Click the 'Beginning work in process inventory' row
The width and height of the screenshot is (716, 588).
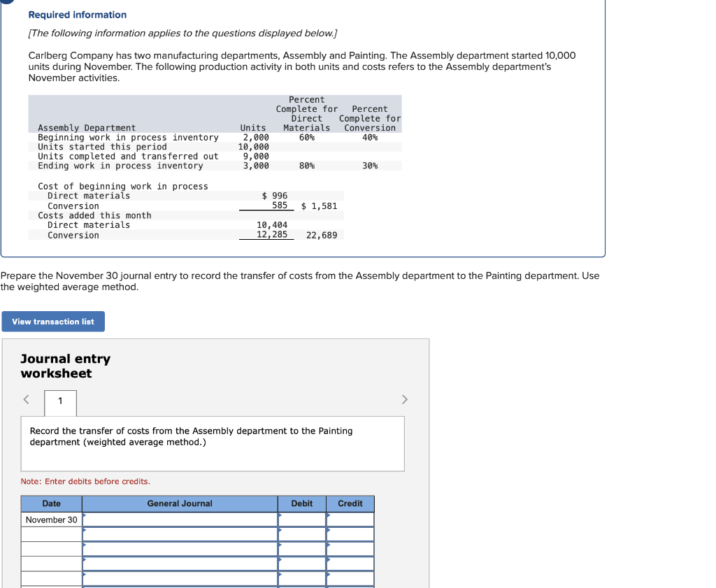point(215,138)
